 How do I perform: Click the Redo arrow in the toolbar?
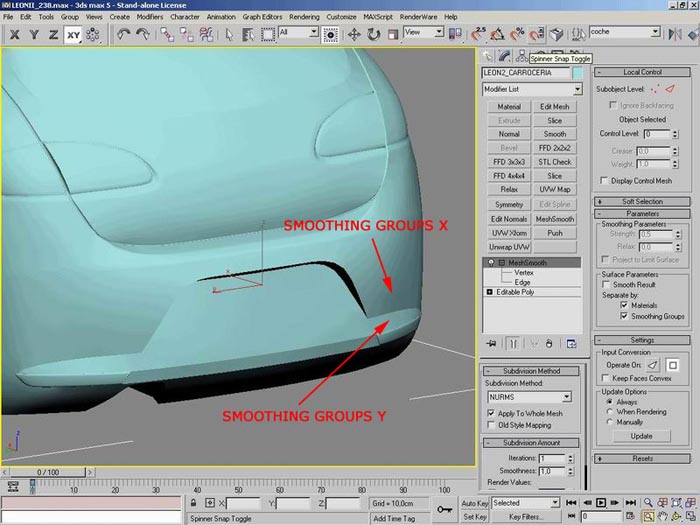[142, 33]
